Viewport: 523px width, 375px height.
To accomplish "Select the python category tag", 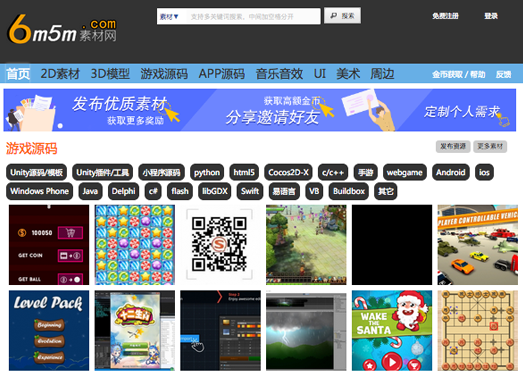I will tap(207, 172).
